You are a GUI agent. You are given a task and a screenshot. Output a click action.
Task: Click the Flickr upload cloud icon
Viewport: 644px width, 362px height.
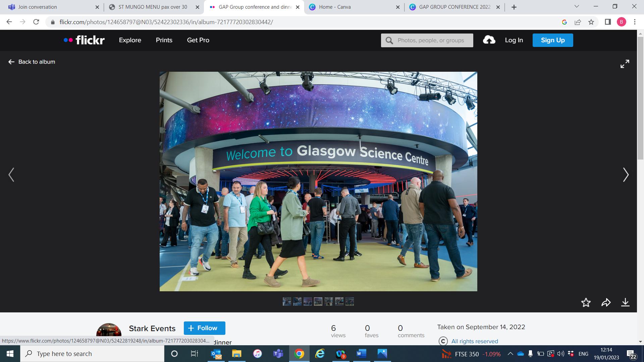point(489,40)
